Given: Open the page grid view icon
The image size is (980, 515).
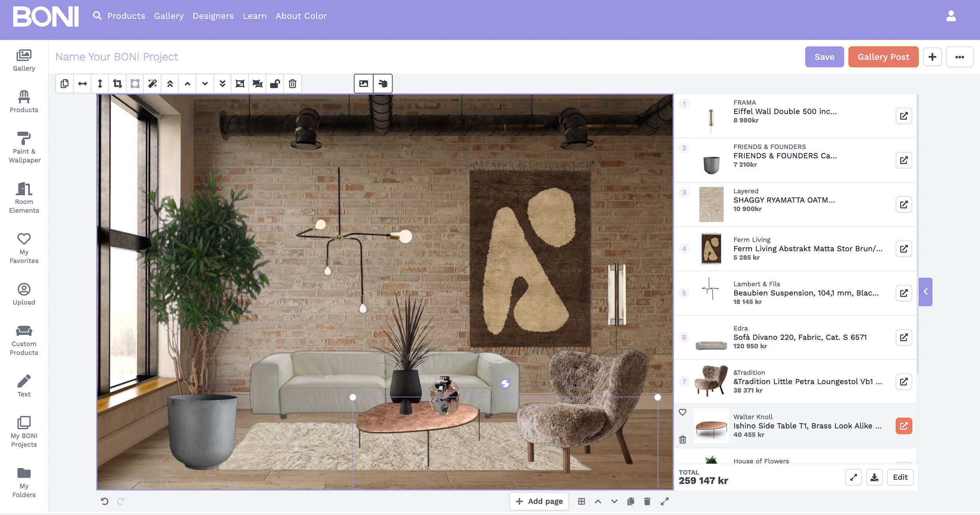Looking at the screenshot, I should click(x=582, y=501).
